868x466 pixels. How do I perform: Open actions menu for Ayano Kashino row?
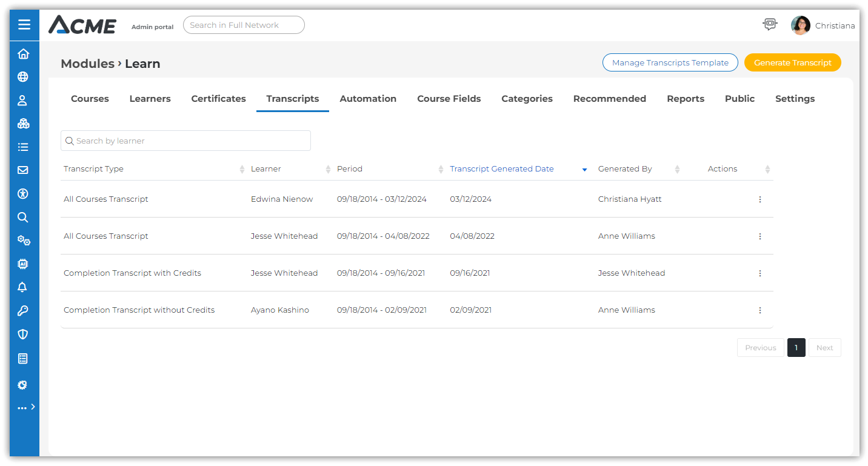[760, 310]
